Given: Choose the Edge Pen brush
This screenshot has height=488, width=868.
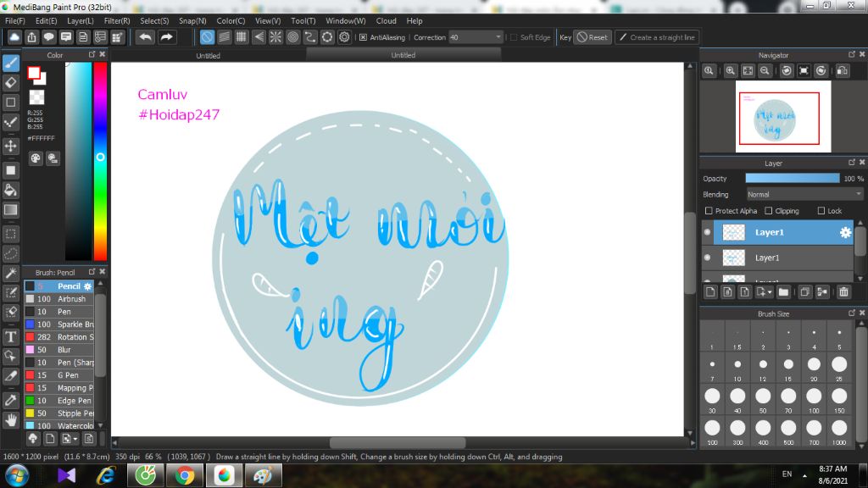Looking at the screenshot, I should [x=60, y=401].
